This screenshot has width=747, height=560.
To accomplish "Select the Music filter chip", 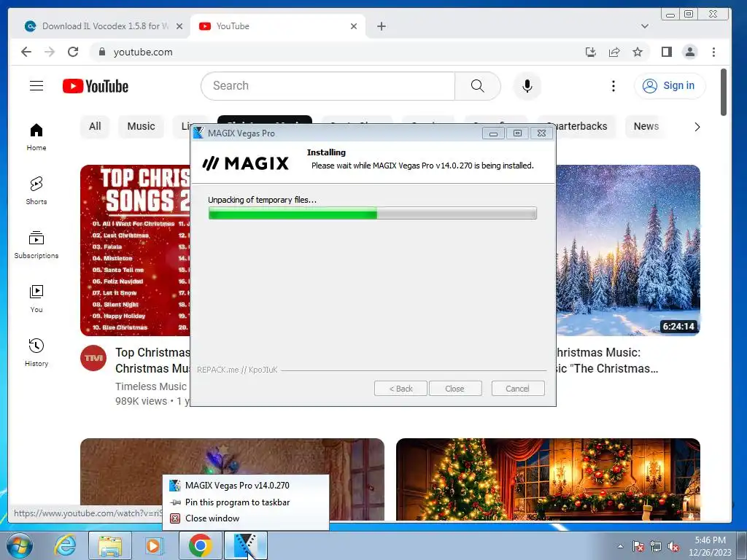I will pyautogui.click(x=141, y=126).
